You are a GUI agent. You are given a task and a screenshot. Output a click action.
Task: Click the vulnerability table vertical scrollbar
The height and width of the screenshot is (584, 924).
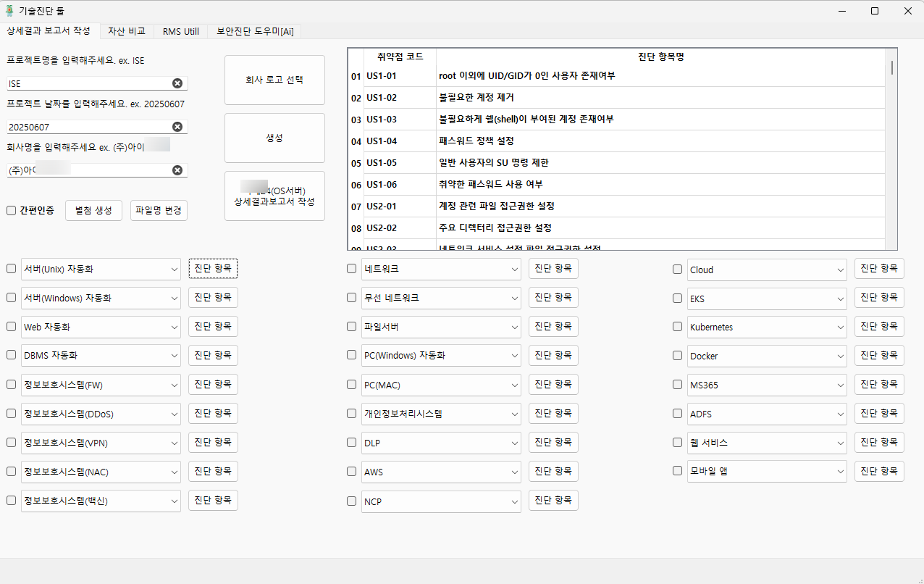891,145
